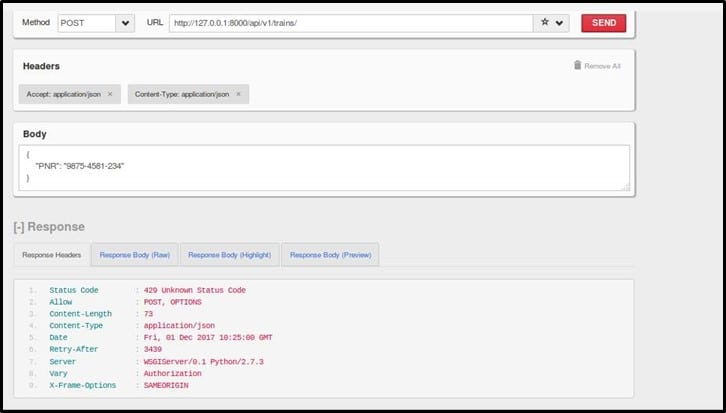Screen dimensions: 726x413
Task: Remove the Accept: application/json header
Action: [110, 94]
